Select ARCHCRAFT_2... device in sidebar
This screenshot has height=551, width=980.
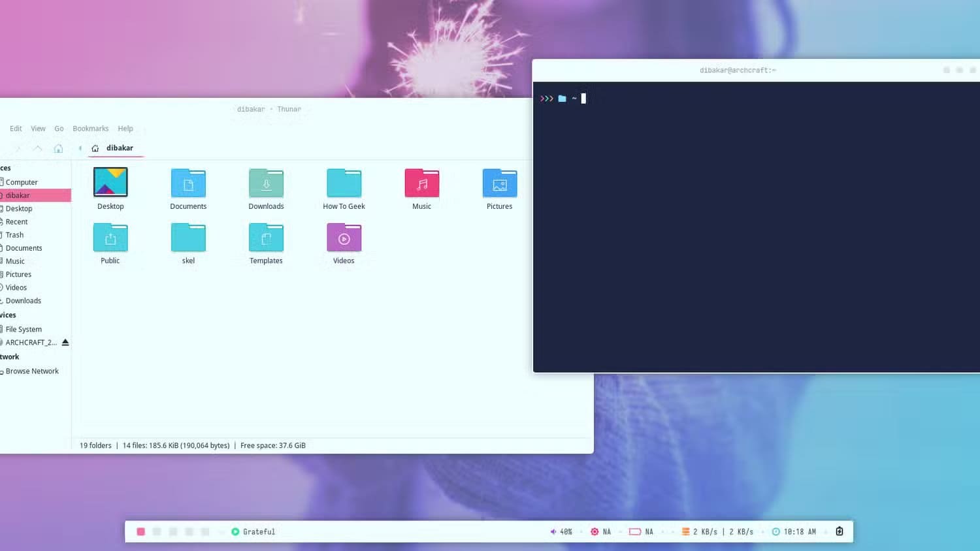click(x=30, y=342)
